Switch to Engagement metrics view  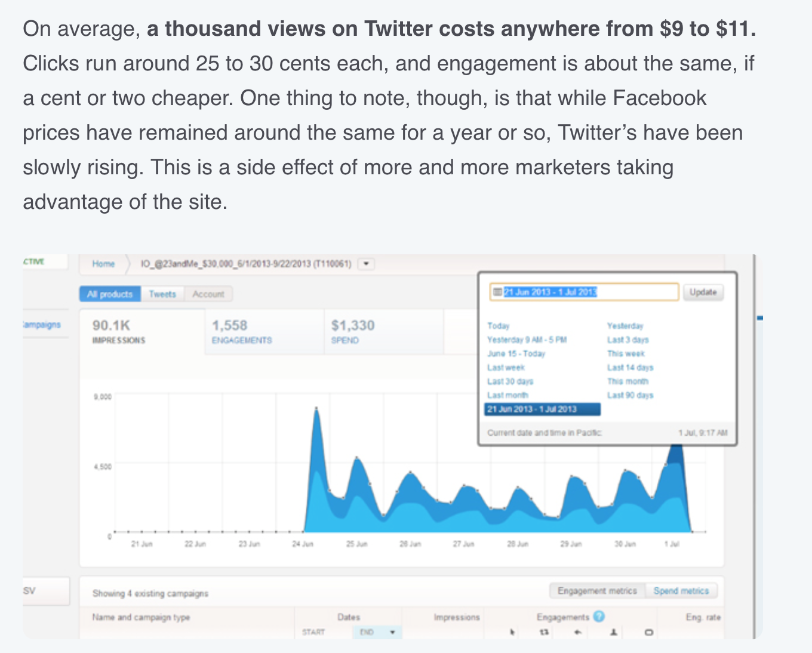point(597,590)
